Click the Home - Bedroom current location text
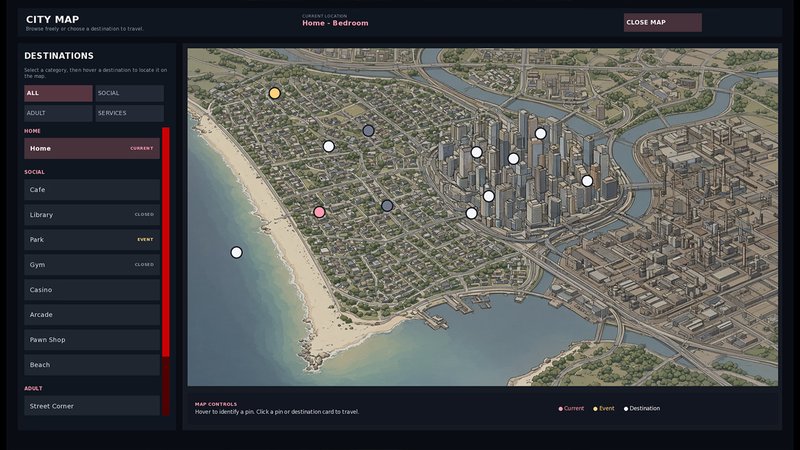The height and width of the screenshot is (450, 800). pos(335,23)
